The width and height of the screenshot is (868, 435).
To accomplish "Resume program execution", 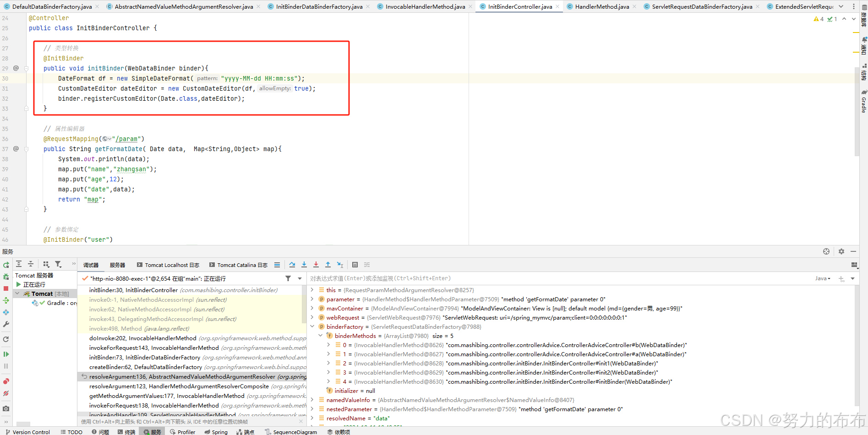I will pyautogui.click(x=6, y=354).
